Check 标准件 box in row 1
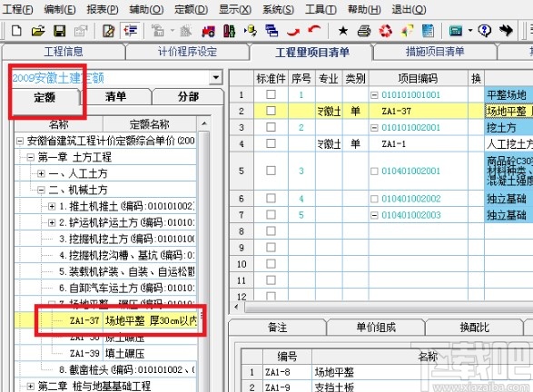This screenshot has height=392, width=533. 271,94
